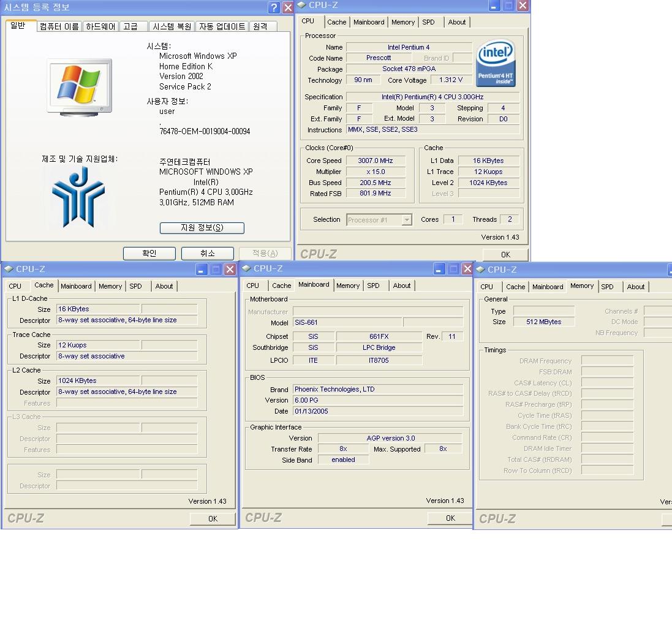Viewport: 672px width, 617px height.
Task: Switch to the 하드웨어 tab
Action: pos(100,26)
